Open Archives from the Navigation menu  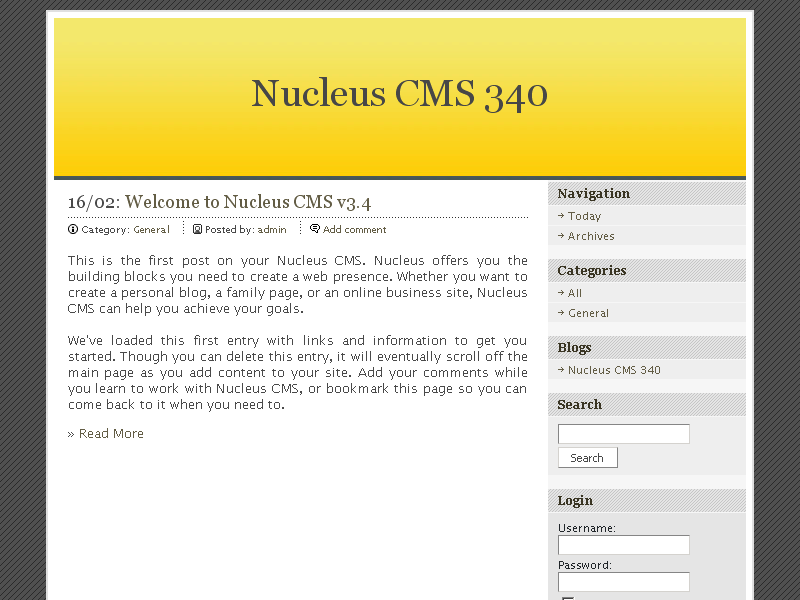pos(590,236)
